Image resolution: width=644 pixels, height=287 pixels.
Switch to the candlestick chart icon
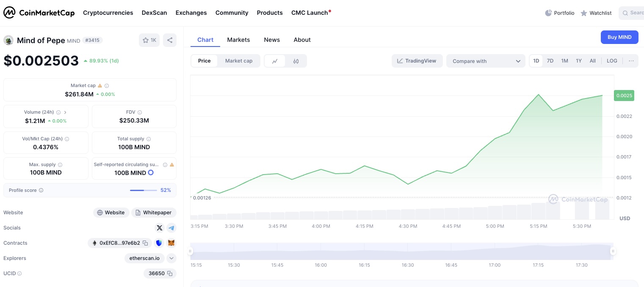(x=296, y=61)
